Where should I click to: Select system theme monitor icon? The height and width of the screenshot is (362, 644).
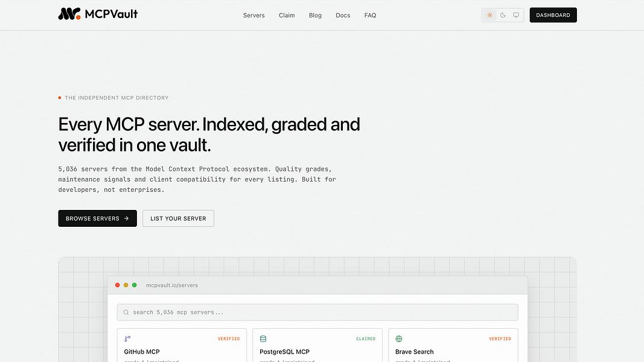(516, 15)
